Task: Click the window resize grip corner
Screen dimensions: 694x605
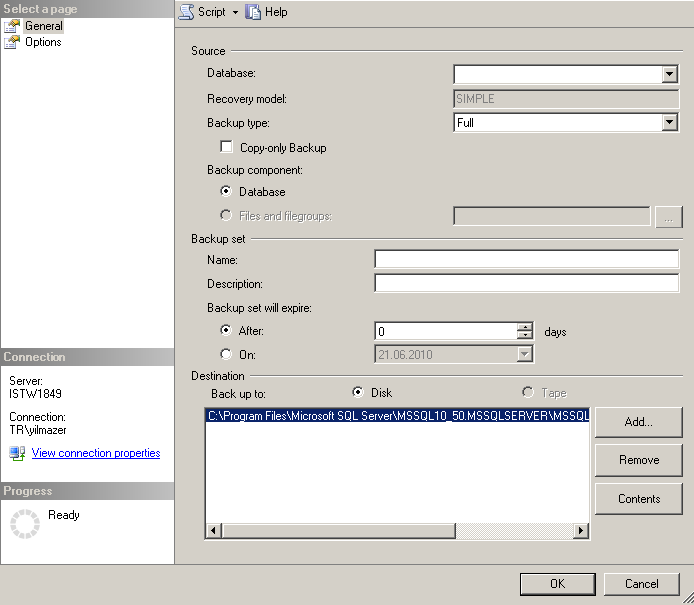Action: pos(687,598)
